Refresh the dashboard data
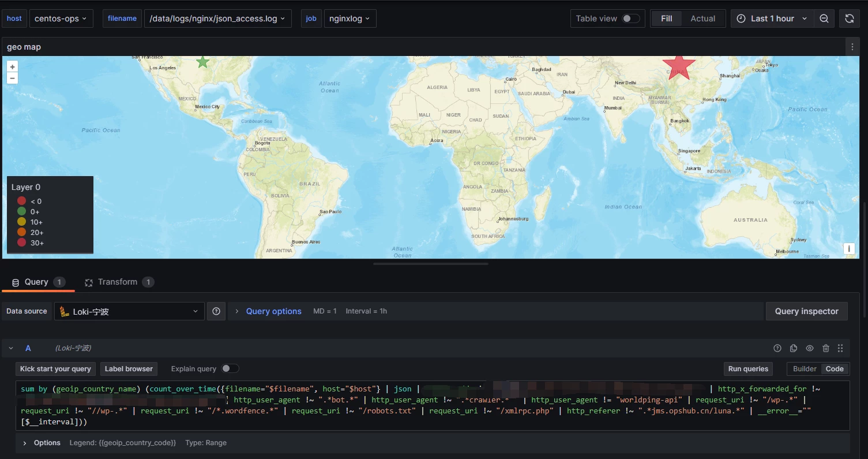 (x=849, y=18)
